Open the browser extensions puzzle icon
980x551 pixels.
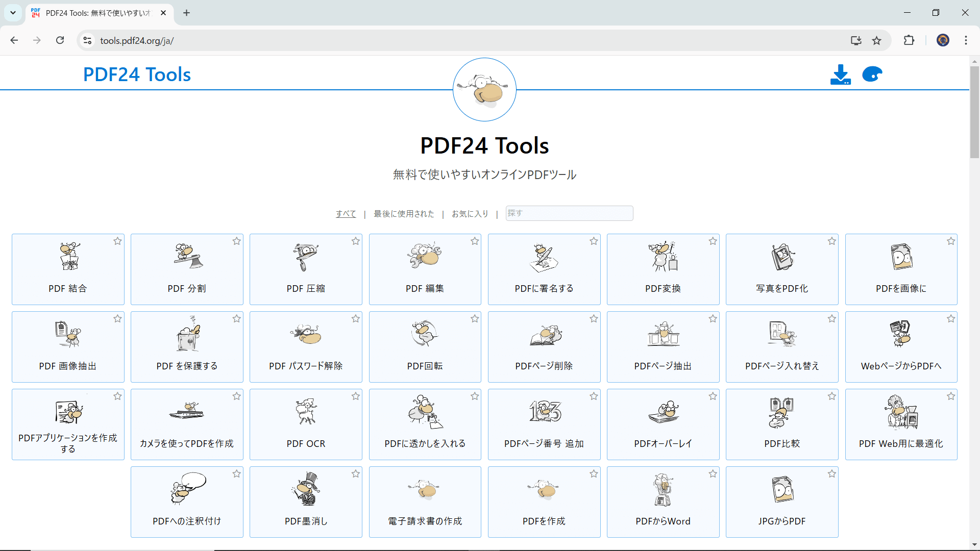pyautogui.click(x=909, y=40)
